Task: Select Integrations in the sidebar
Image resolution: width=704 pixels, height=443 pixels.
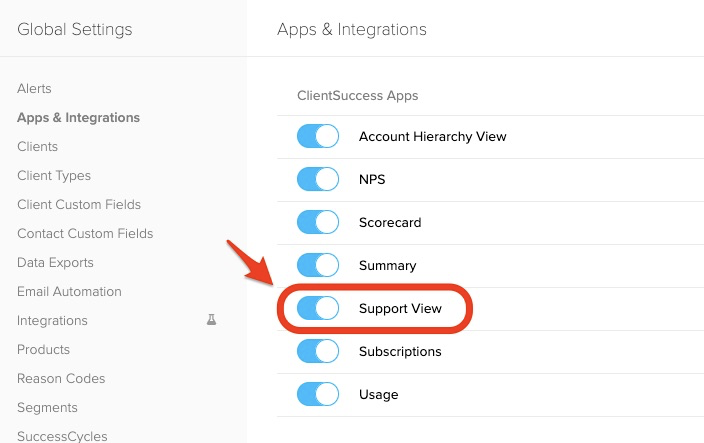Action: click(x=52, y=320)
